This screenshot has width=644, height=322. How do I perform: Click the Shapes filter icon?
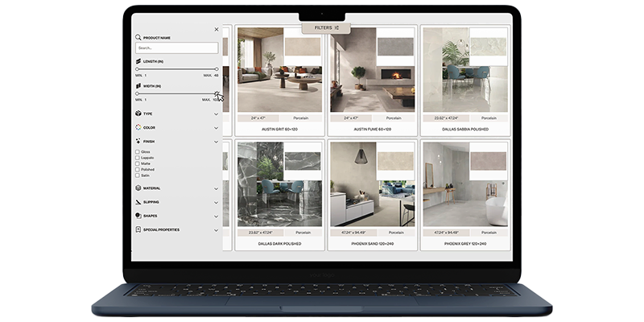pos(138,216)
